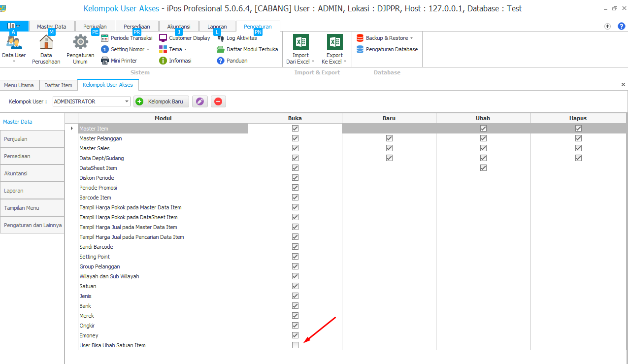628x364 pixels.
Task: Uncheck Buka for Master Pelanggan
Action: pos(295,138)
